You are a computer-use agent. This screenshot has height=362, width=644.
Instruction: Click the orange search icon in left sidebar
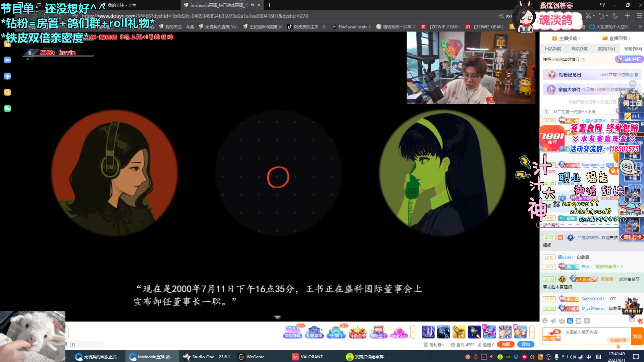(7, 92)
